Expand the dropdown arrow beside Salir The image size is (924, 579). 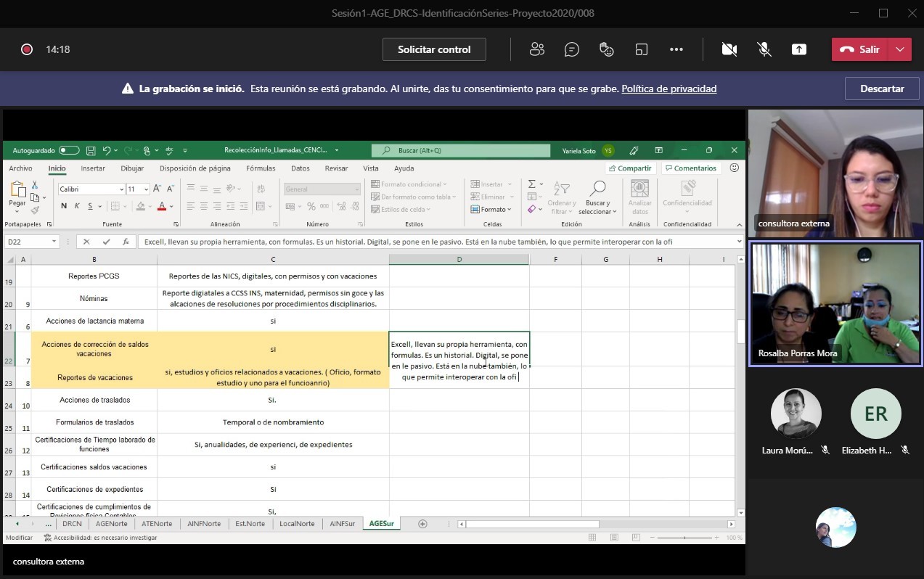900,49
